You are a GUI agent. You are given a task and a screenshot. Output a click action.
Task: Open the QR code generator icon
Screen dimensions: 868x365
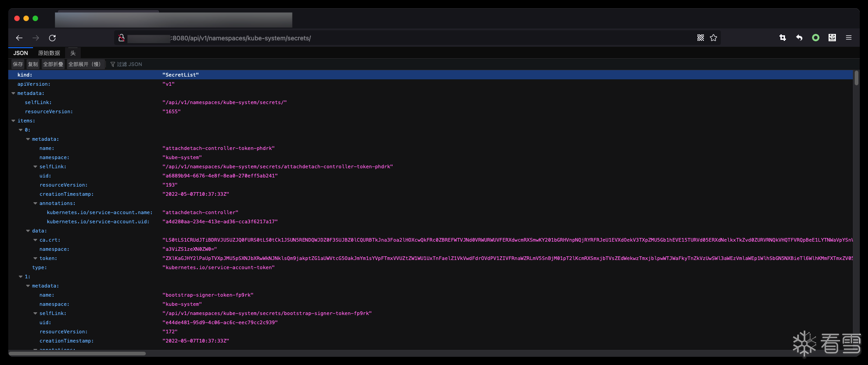tap(701, 38)
